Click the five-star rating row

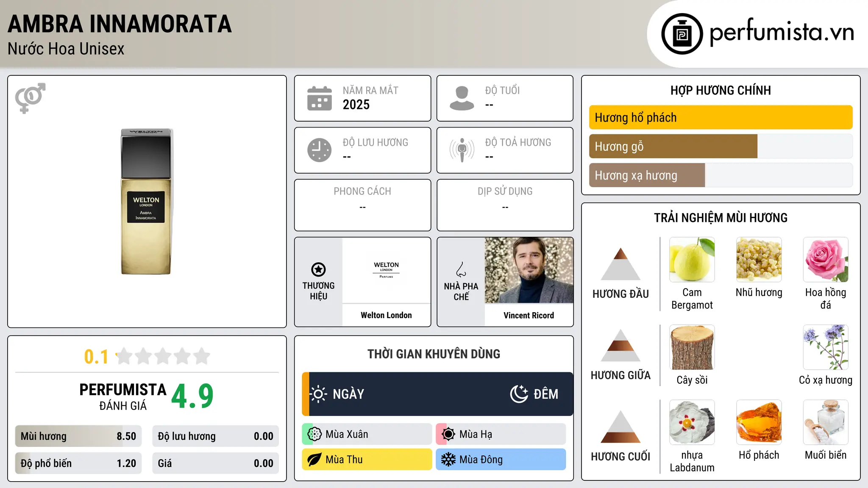[163, 356]
